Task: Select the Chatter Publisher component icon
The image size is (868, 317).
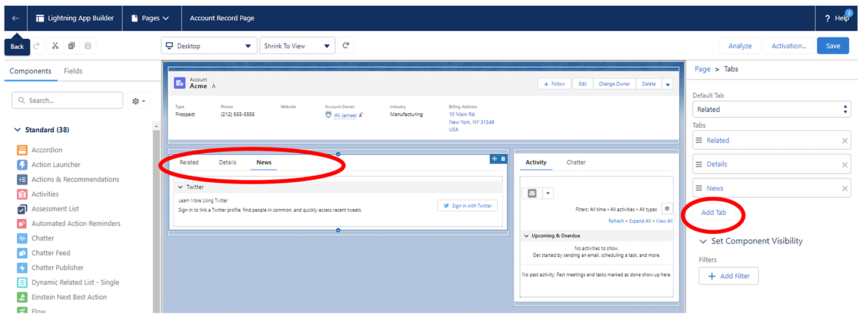Action: 22,268
